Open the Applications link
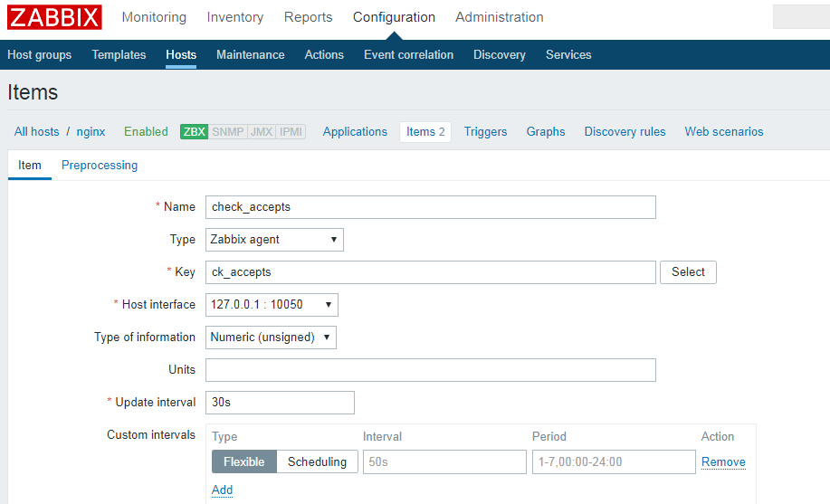This screenshot has width=830, height=504. pyautogui.click(x=355, y=132)
